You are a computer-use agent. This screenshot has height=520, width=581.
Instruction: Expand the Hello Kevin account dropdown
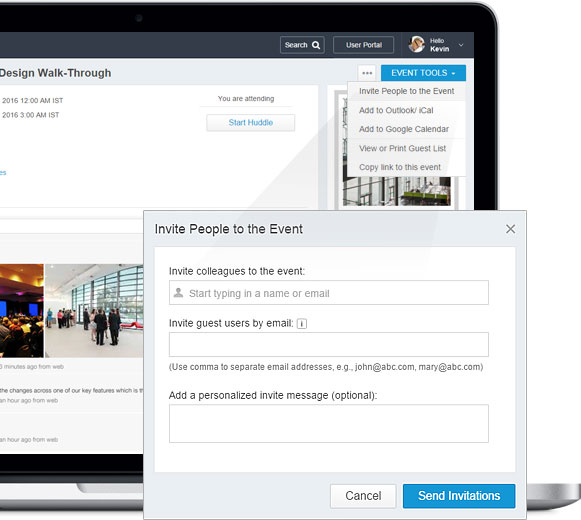tap(461, 45)
